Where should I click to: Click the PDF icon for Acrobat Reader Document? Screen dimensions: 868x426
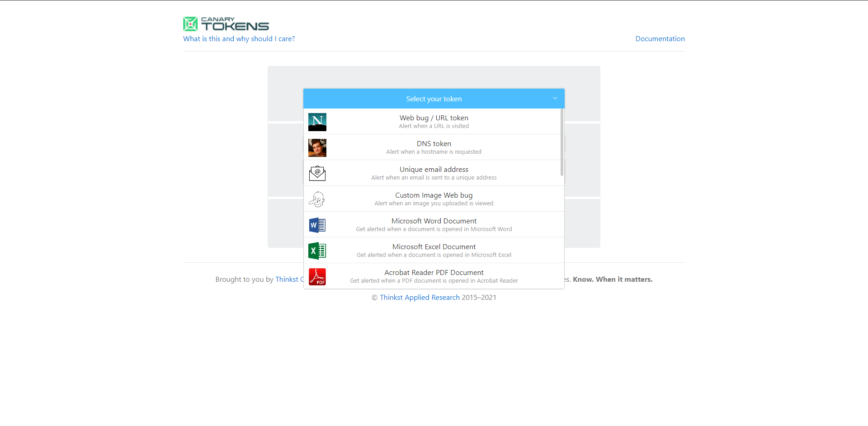[x=317, y=277]
